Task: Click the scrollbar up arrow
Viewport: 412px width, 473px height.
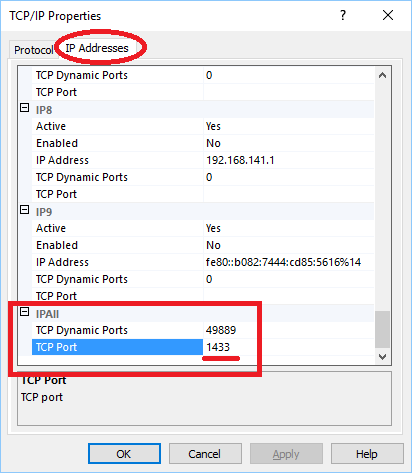Action: pyautogui.click(x=382, y=75)
